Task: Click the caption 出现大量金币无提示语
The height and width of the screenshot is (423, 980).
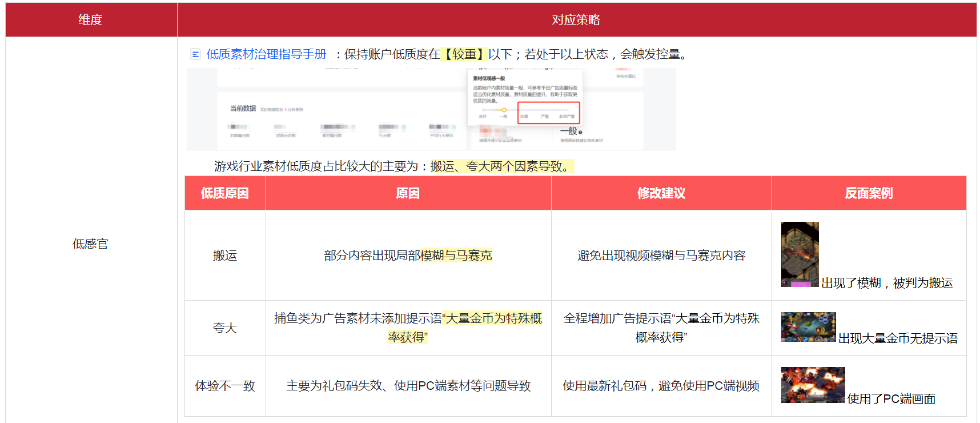Action: click(898, 338)
